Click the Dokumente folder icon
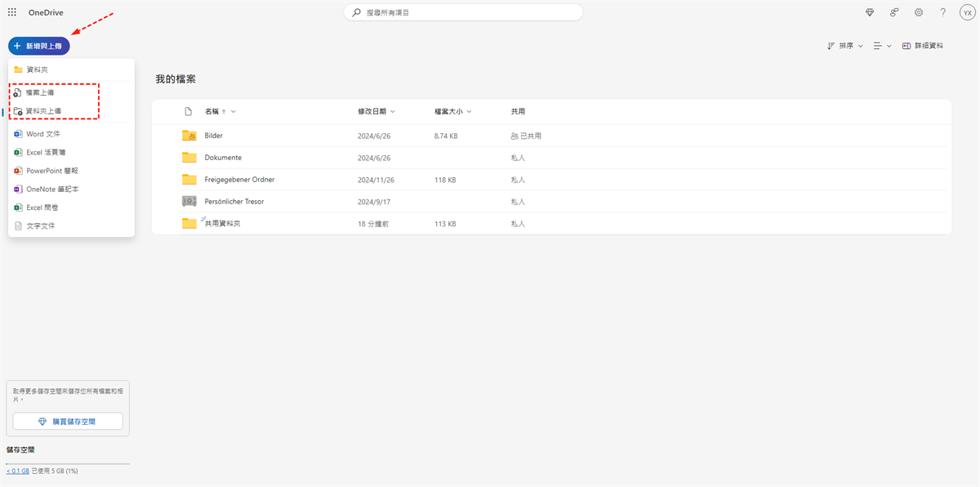Viewport: 980px width, 487px height. 189,158
